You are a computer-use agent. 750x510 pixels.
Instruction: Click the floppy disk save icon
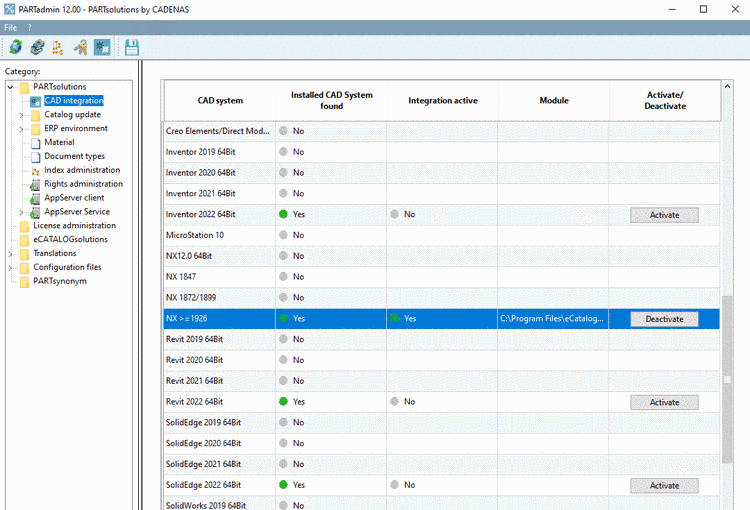(x=132, y=47)
